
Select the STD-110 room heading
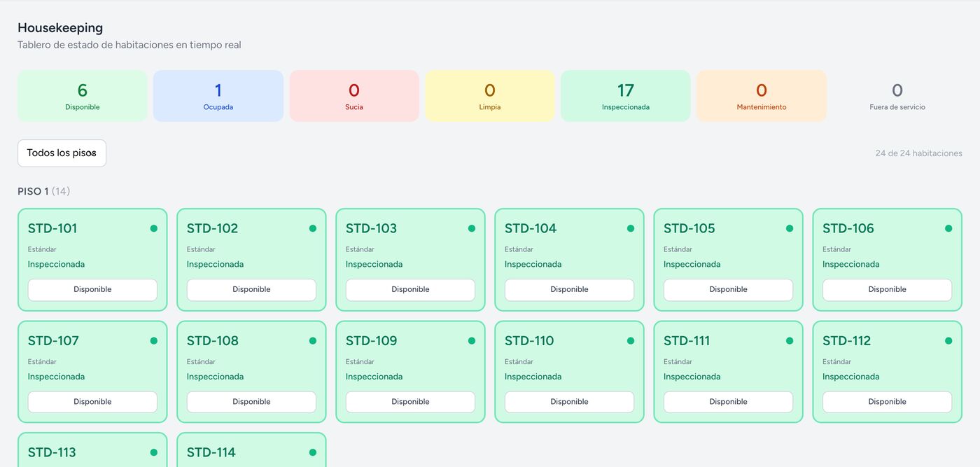click(529, 341)
